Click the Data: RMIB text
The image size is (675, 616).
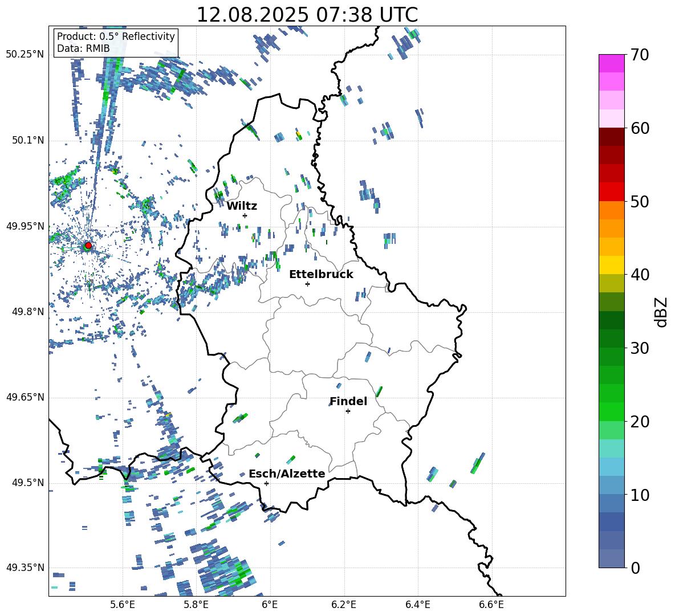point(83,48)
